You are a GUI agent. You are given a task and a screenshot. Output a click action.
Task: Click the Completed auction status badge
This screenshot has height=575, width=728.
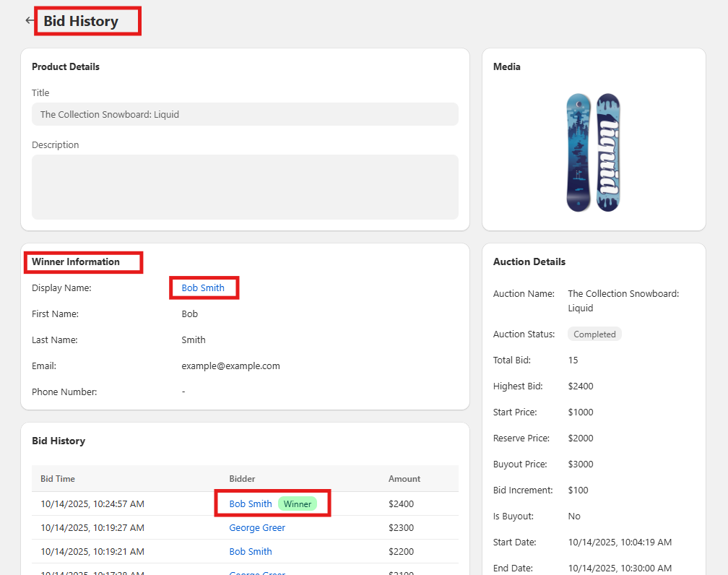(594, 334)
